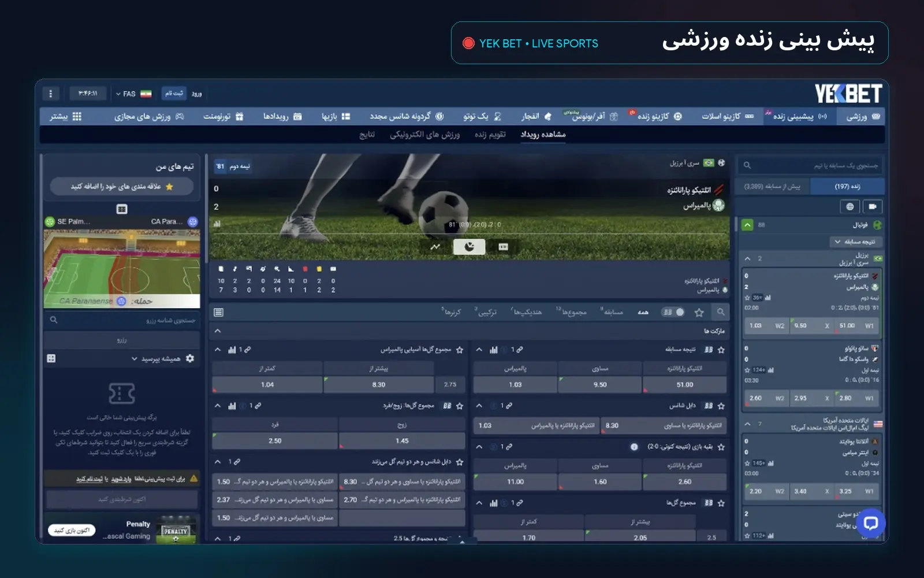Click the calculator grid icon in the bet slip
This screenshot has width=924, height=578.
[x=51, y=358]
